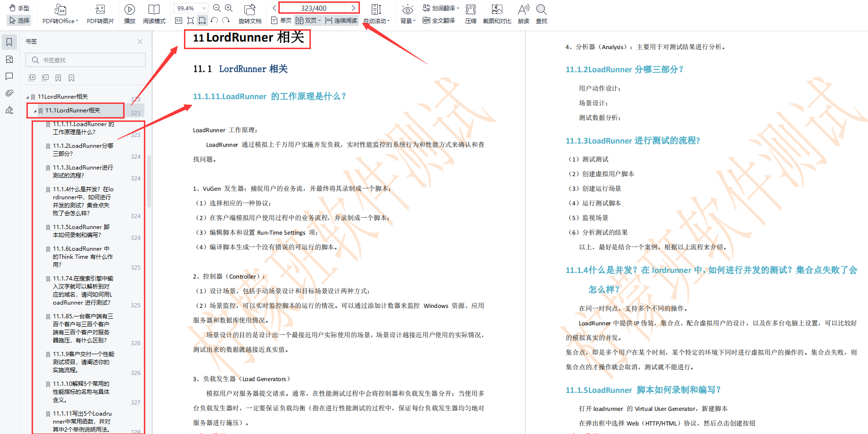Fit page to window icon
The image size is (868, 434).
(x=191, y=20)
